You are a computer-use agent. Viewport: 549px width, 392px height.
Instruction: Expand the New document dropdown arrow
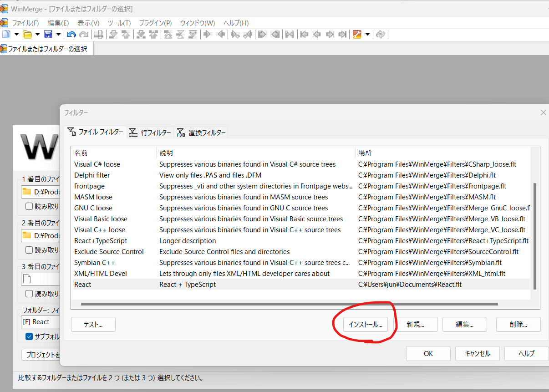[16, 34]
